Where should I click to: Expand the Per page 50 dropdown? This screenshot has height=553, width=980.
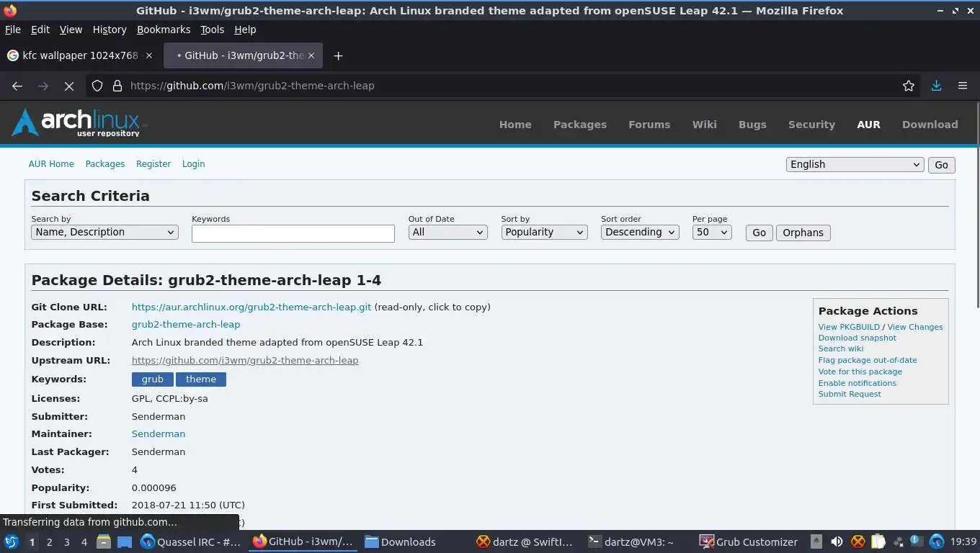click(x=712, y=232)
